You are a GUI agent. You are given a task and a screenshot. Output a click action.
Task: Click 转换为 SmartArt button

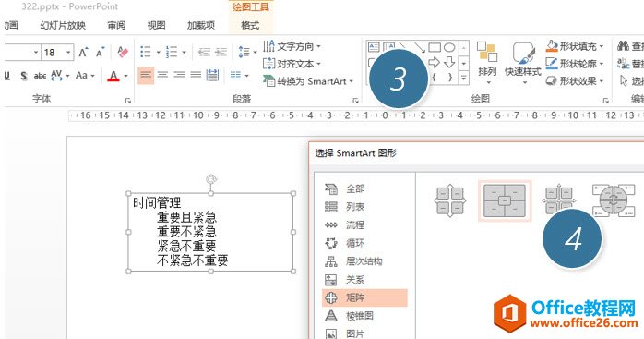pos(308,81)
